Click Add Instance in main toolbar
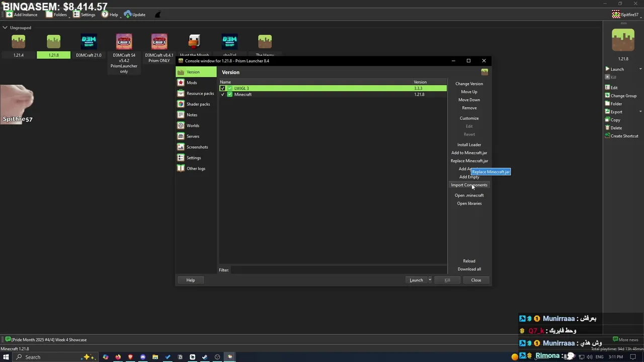This screenshot has width=644, height=362. coord(22,15)
